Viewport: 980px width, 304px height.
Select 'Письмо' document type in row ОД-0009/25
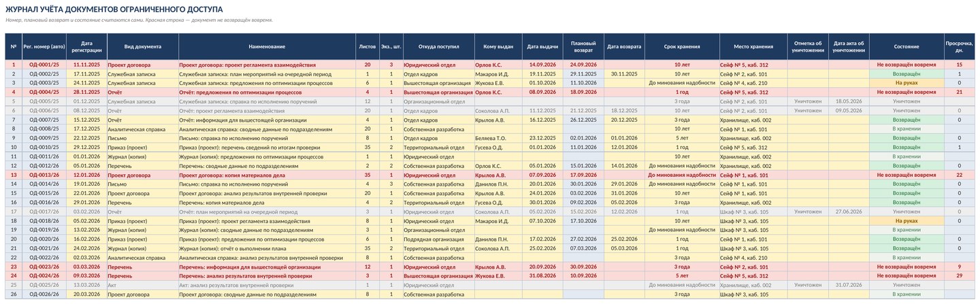(x=142, y=138)
